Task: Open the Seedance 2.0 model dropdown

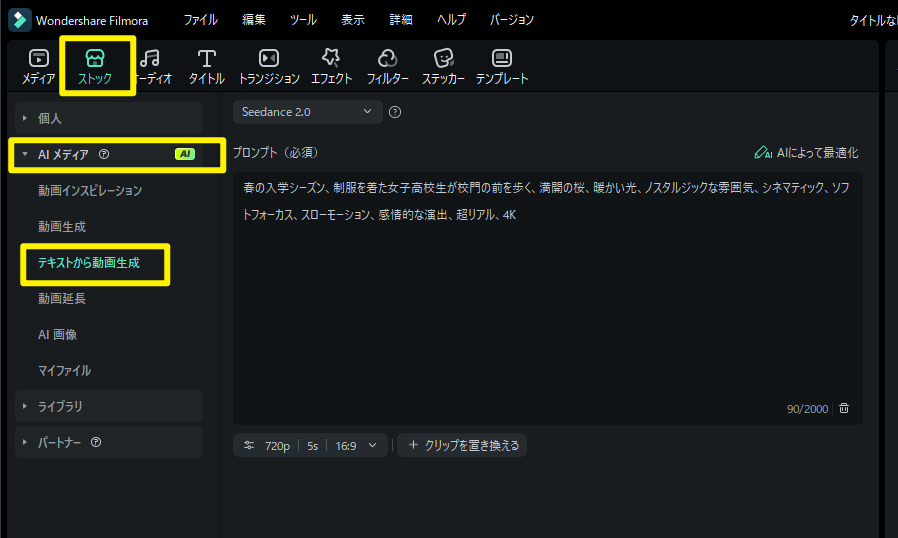Action: click(x=308, y=112)
